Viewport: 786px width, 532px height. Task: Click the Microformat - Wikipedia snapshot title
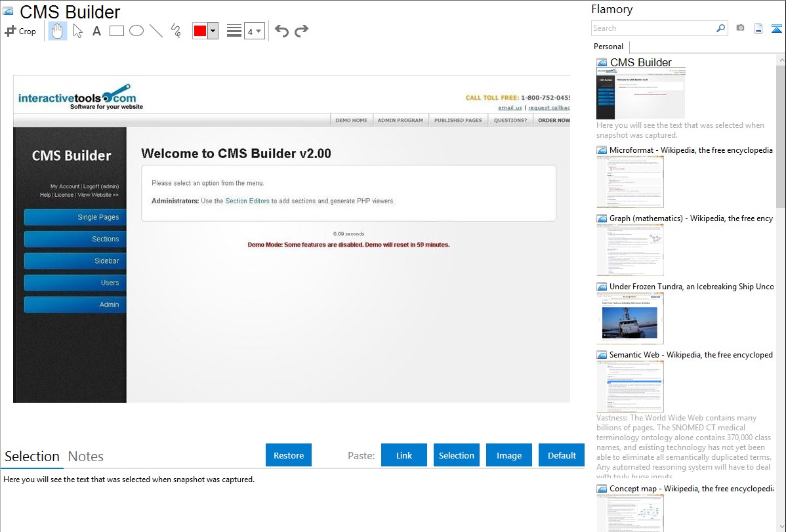[691, 150]
